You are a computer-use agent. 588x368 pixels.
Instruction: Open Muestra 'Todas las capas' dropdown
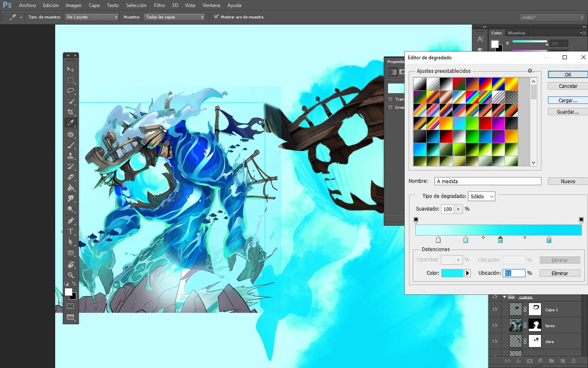pos(174,17)
